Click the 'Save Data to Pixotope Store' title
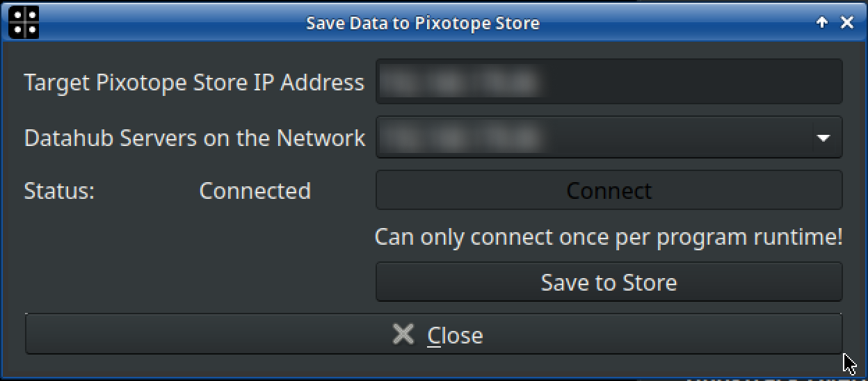The width and height of the screenshot is (868, 381). pyautogui.click(x=422, y=23)
